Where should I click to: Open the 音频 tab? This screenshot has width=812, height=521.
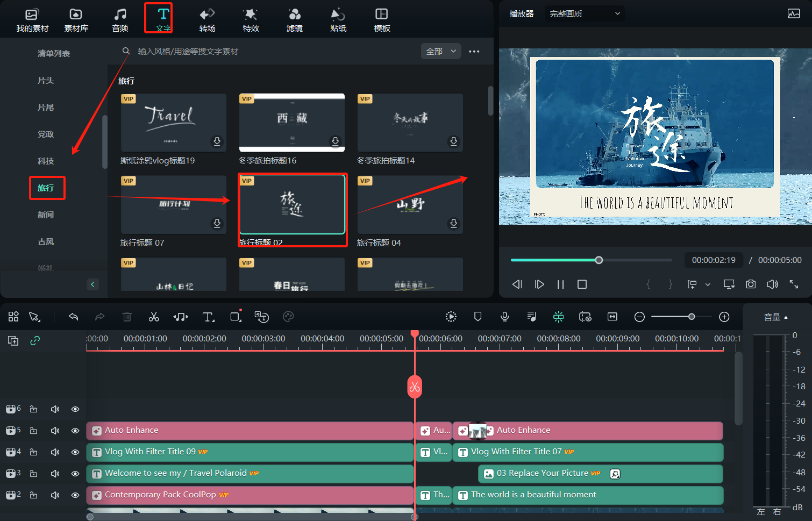tap(120, 20)
